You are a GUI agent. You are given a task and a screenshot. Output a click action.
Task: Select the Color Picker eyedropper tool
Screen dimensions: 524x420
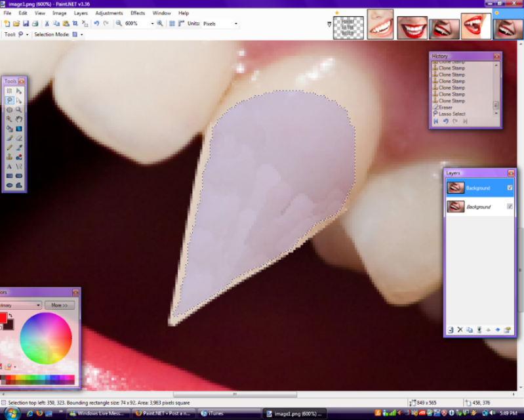[x=19, y=148]
